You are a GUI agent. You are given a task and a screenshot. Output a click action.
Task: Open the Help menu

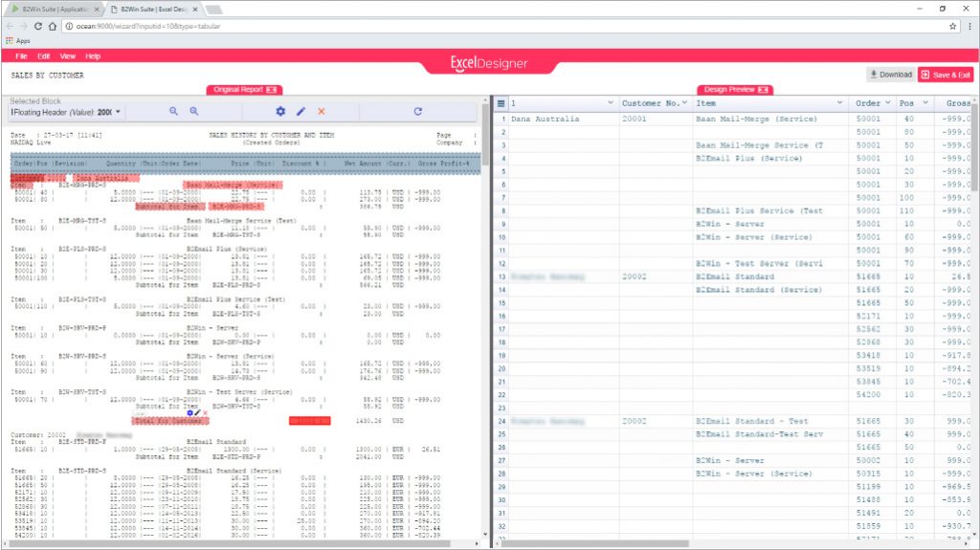pyautogui.click(x=93, y=56)
